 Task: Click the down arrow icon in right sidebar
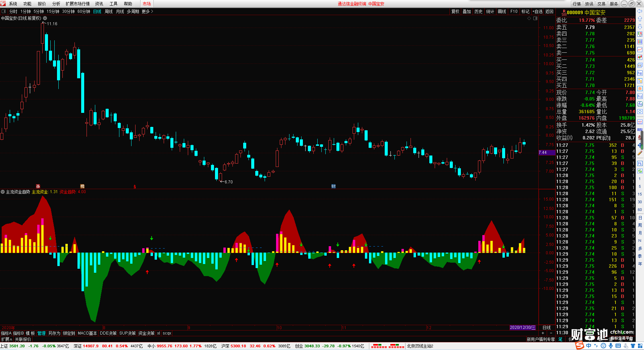[640, 26]
